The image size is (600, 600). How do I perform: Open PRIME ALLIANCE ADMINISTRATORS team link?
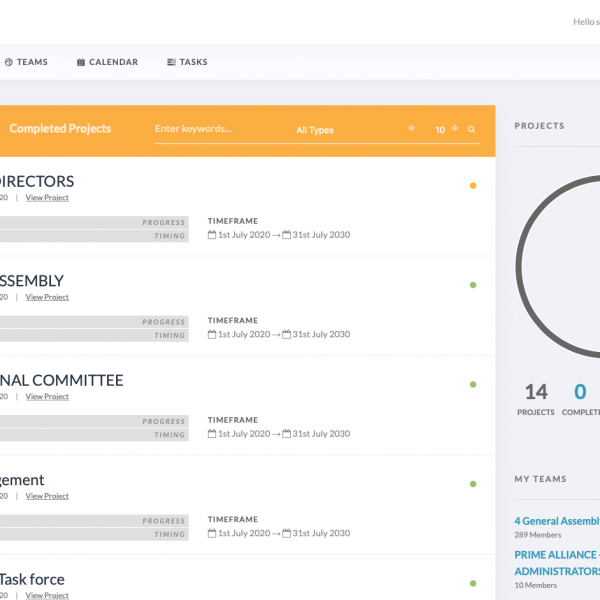(x=557, y=563)
